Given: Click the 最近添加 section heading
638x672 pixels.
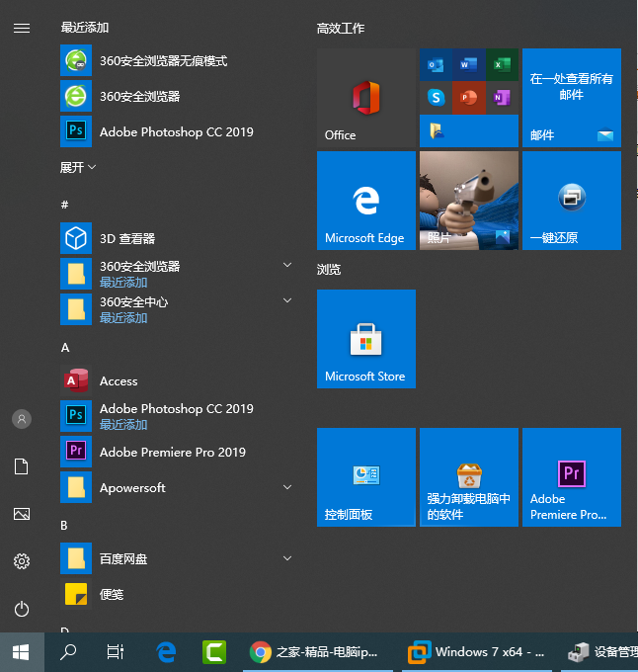Looking at the screenshot, I should click(84, 28).
